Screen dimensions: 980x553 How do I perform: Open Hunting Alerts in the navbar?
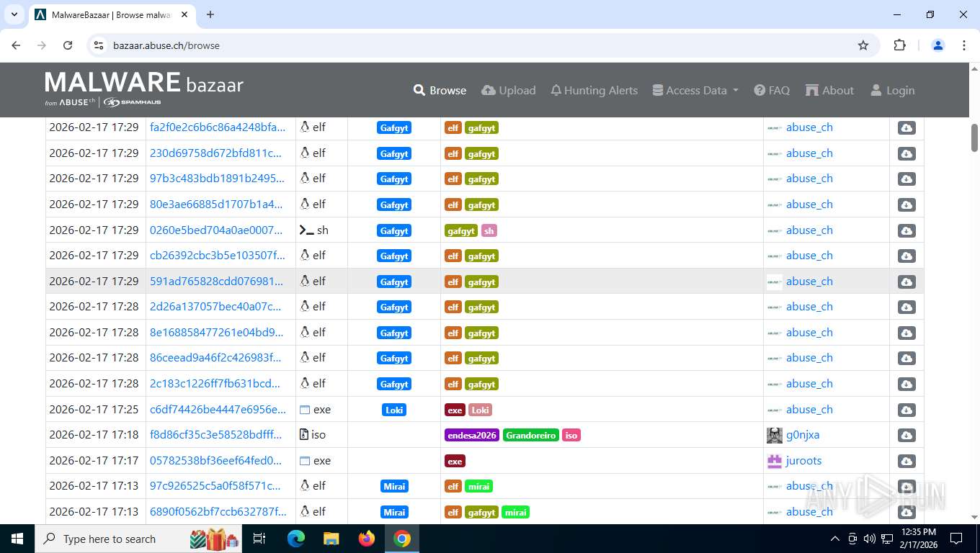point(594,90)
